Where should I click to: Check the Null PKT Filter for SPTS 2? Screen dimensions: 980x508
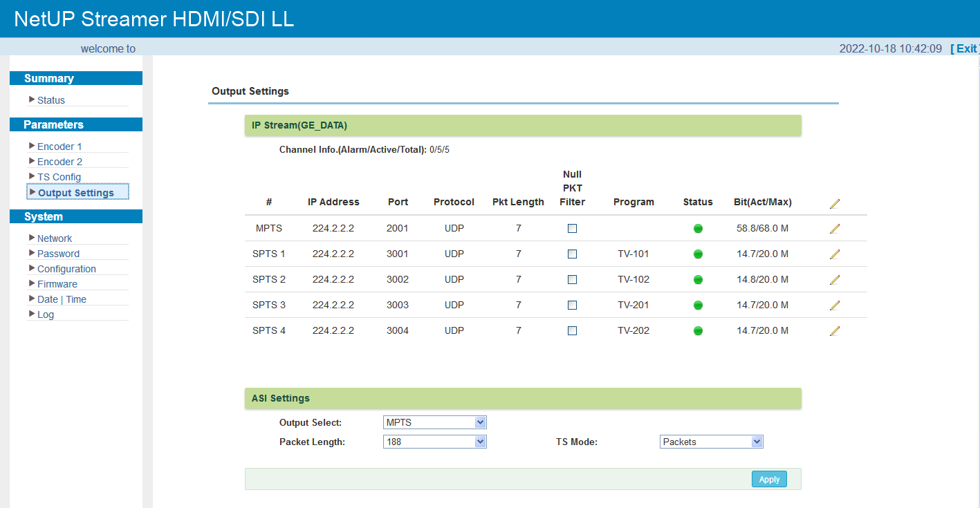572,280
